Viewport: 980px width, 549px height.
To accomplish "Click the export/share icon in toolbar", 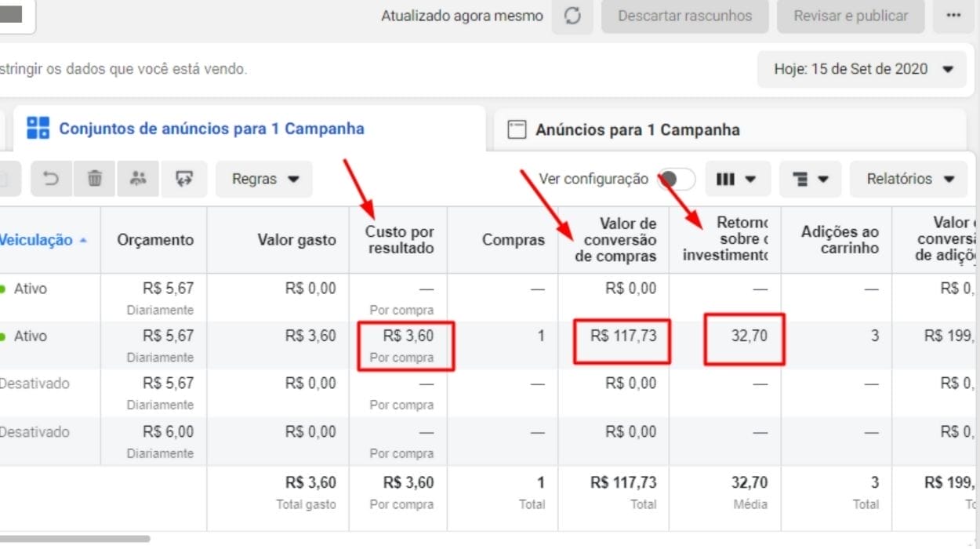I will [x=184, y=179].
